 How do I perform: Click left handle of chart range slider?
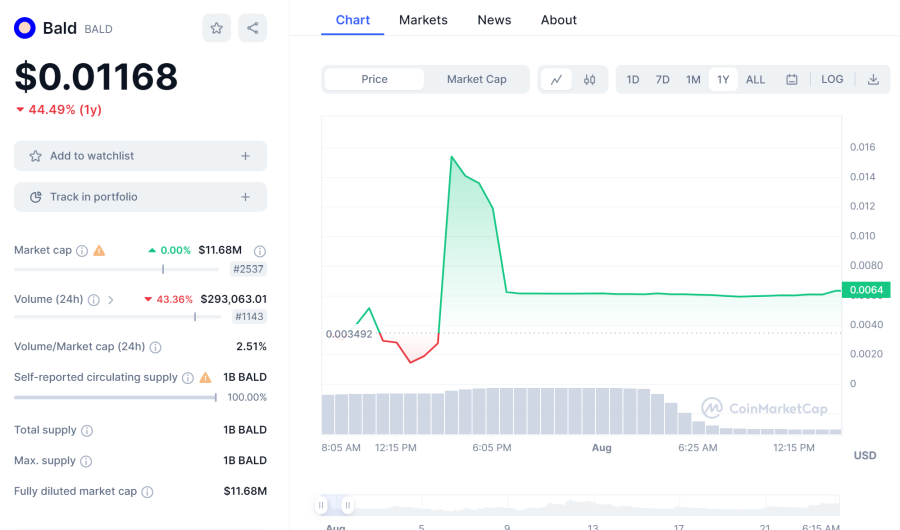[x=321, y=505]
